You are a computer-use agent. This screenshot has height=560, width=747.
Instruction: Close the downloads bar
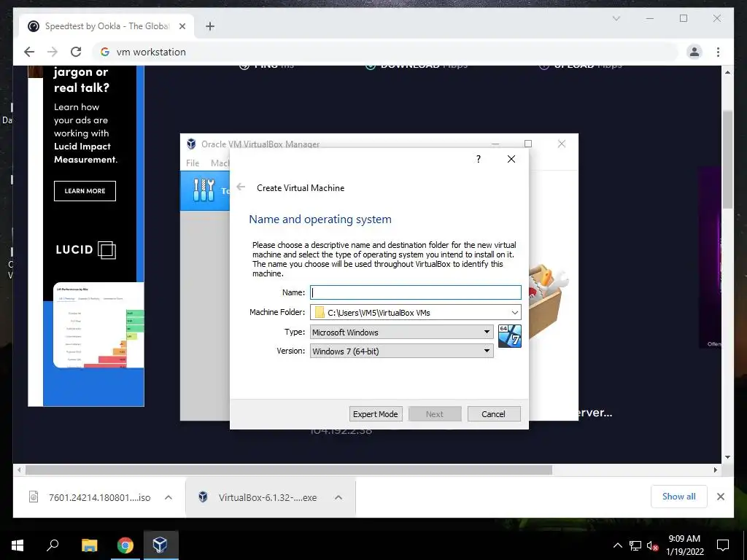(720, 497)
